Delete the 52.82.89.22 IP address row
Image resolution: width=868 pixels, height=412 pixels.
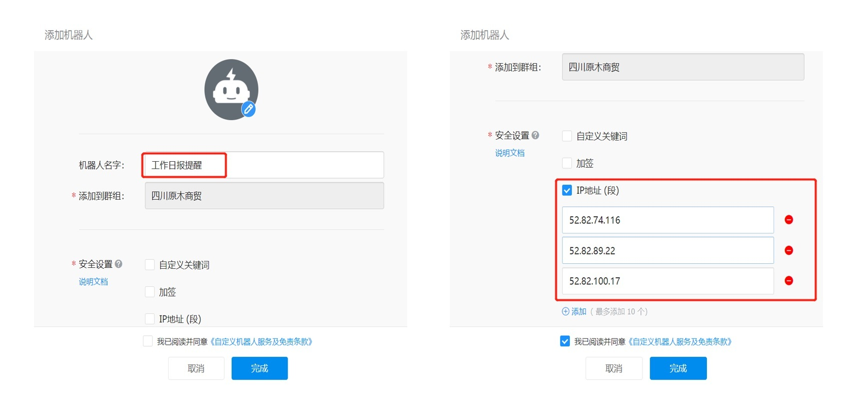[x=788, y=250]
